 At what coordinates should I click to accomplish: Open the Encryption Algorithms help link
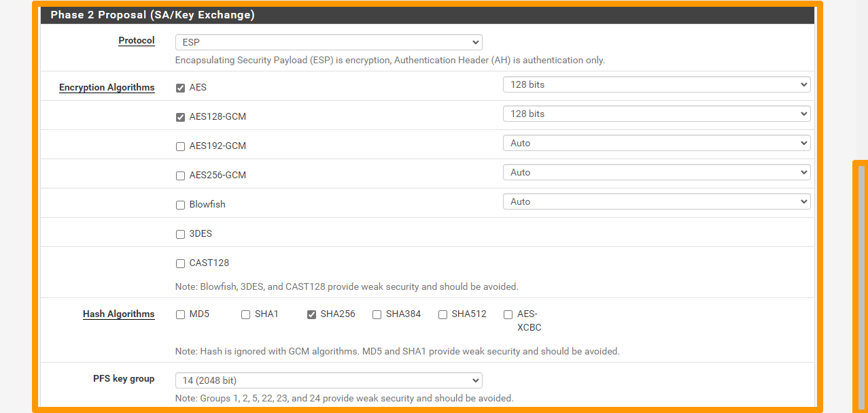coord(107,87)
